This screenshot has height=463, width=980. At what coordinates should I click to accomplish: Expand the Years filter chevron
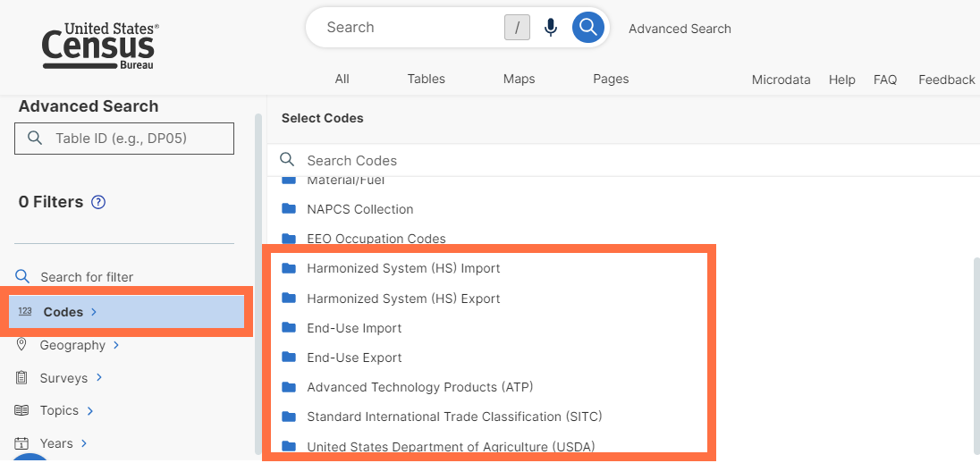[x=84, y=443]
